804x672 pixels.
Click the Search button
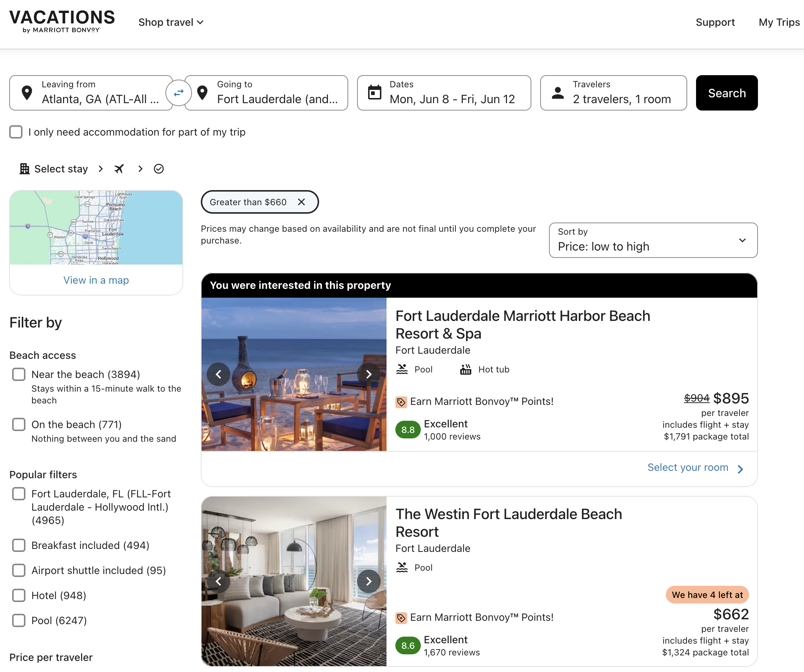tap(726, 93)
